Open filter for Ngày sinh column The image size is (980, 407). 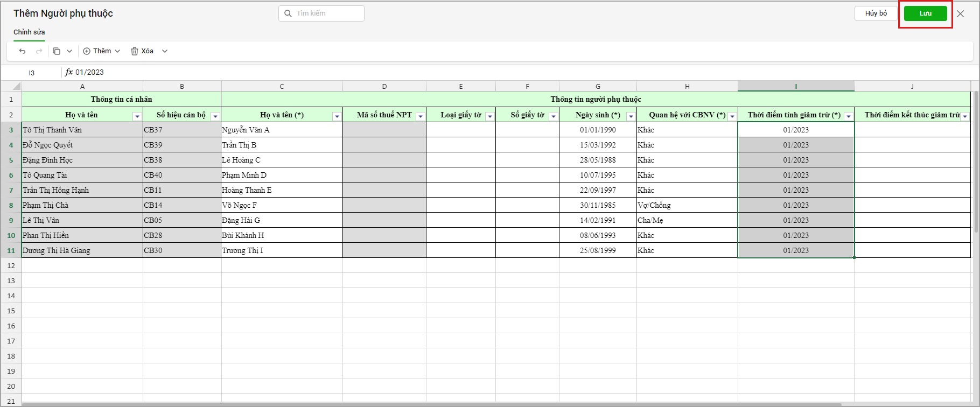click(x=630, y=116)
